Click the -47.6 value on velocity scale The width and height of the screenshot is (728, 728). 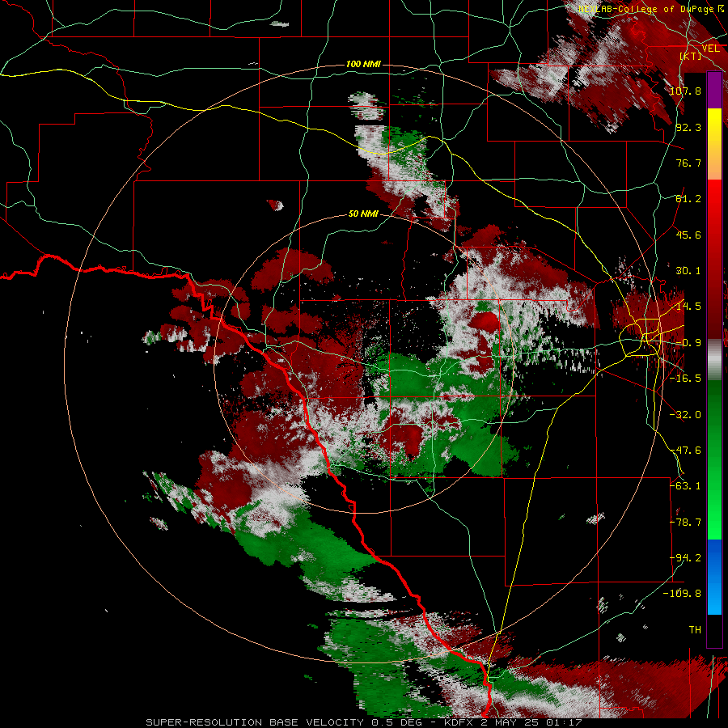tap(685, 451)
